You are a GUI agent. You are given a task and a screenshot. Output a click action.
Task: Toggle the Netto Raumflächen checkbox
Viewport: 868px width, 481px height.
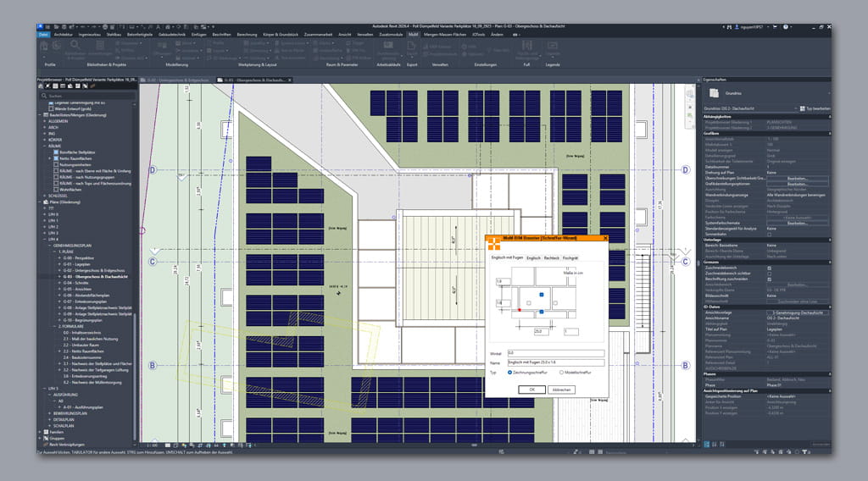56,158
